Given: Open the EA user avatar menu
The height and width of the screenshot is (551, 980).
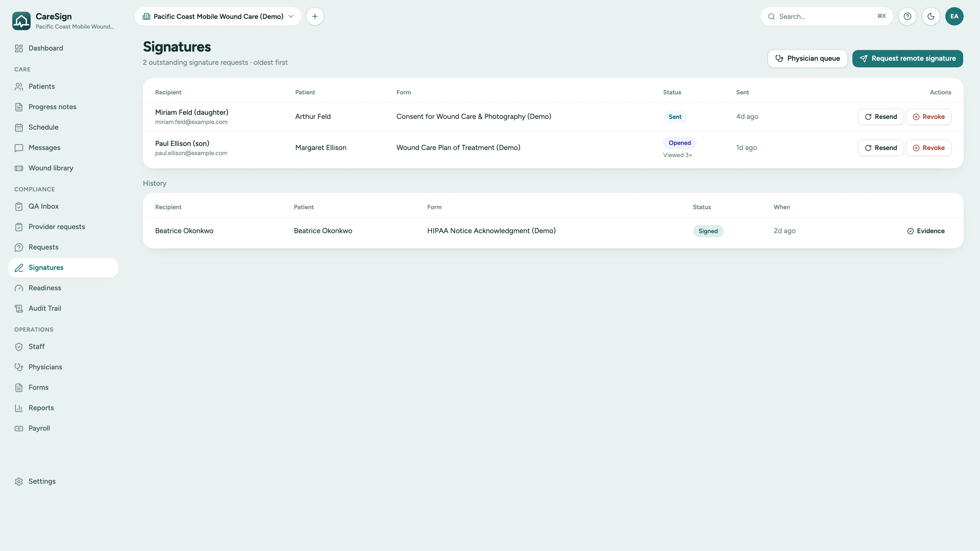Looking at the screenshot, I should pos(954,16).
